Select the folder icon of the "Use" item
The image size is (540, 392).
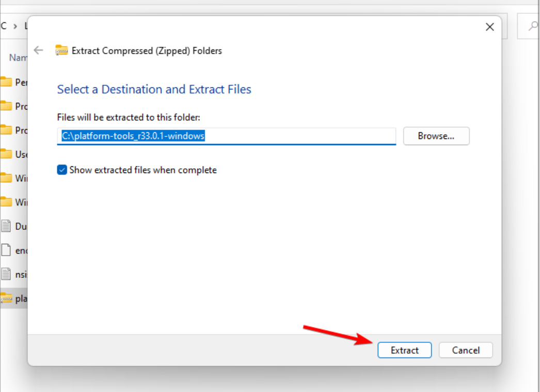point(6,154)
